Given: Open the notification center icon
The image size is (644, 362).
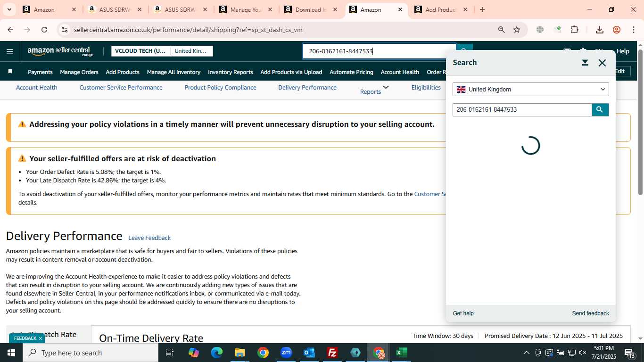Looking at the screenshot, I should (630, 353).
